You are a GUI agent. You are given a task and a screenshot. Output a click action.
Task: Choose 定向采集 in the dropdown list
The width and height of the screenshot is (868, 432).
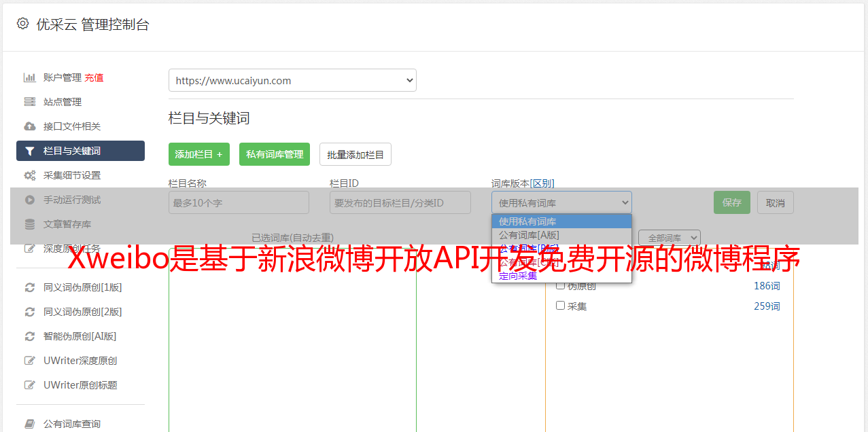[x=561, y=276]
